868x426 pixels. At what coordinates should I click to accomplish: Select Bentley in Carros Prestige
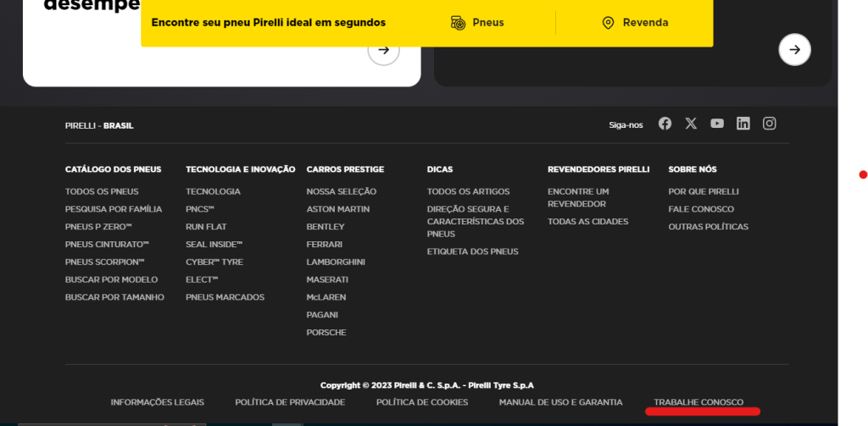pyautogui.click(x=325, y=227)
